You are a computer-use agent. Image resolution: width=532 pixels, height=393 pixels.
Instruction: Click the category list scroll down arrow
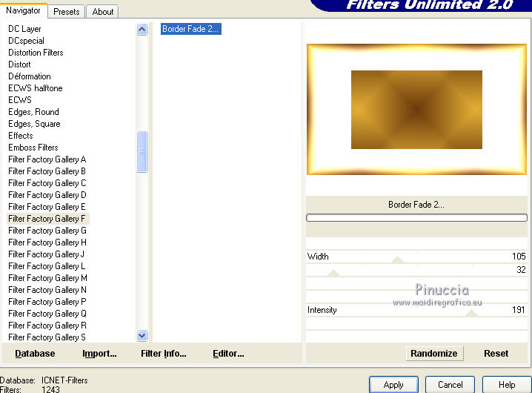click(142, 336)
